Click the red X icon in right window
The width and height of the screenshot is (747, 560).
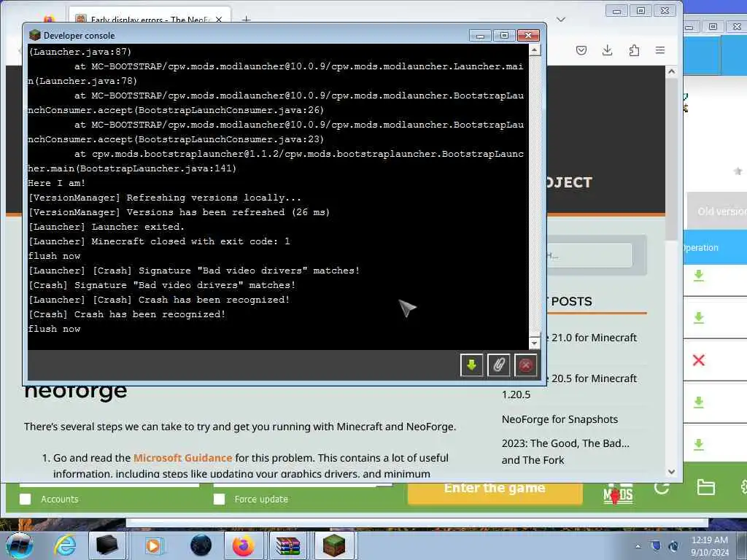tap(698, 360)
